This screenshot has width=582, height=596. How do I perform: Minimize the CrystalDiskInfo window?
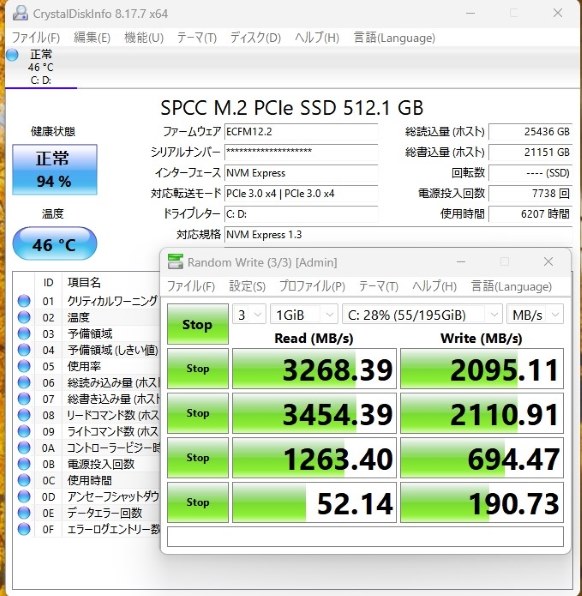[471, 13]
